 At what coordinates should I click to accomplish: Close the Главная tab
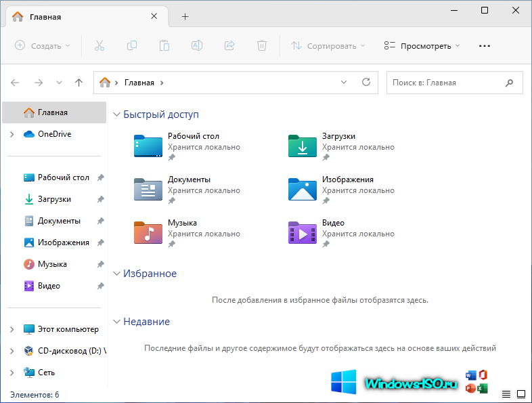point(154,16)
